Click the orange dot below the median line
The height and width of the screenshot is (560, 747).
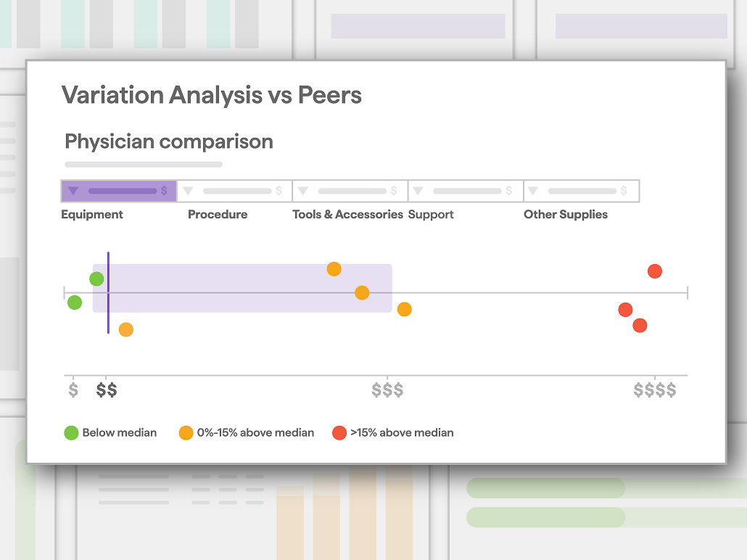coord(125,329)
